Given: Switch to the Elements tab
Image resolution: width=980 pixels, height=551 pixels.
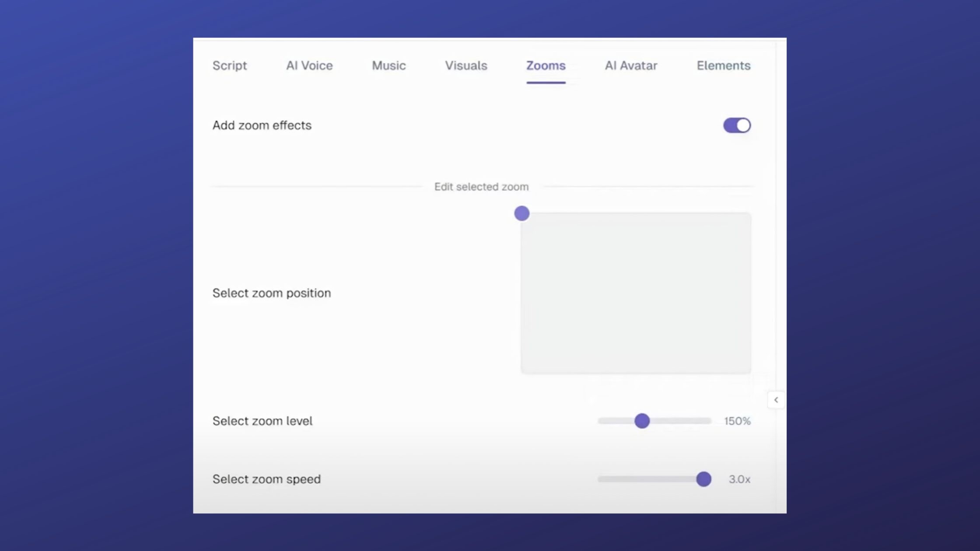Looking at the screenshot, I should point(723,66).
